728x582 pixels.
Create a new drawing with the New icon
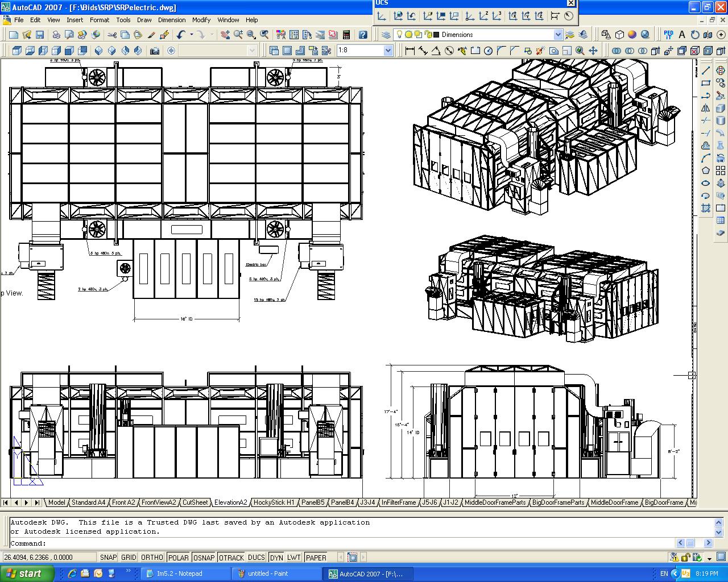13,35
